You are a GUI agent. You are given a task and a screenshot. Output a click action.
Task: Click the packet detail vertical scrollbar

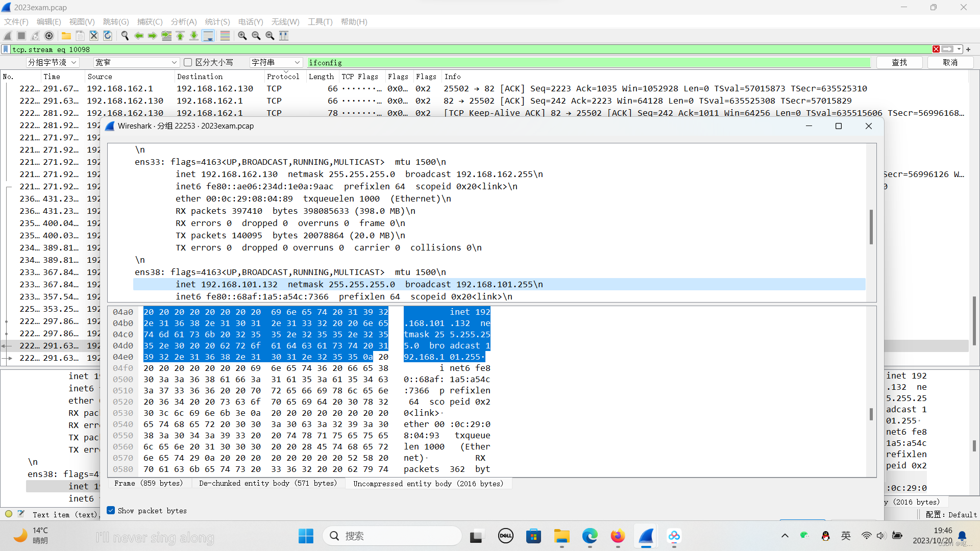click(x=871, y=227)
